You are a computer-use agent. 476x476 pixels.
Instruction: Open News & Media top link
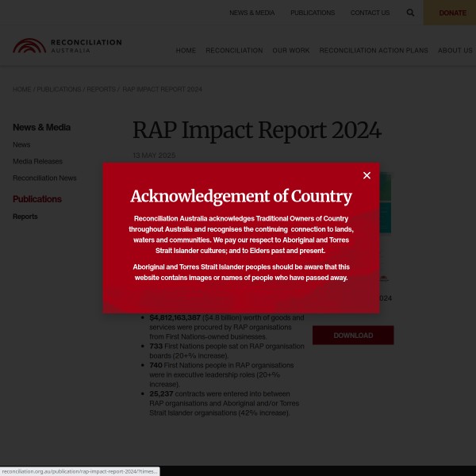coord(251,13)
